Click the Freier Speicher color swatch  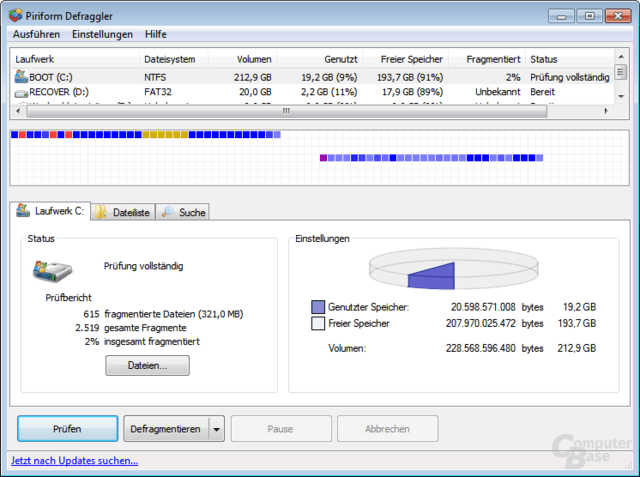pos(318,323)
